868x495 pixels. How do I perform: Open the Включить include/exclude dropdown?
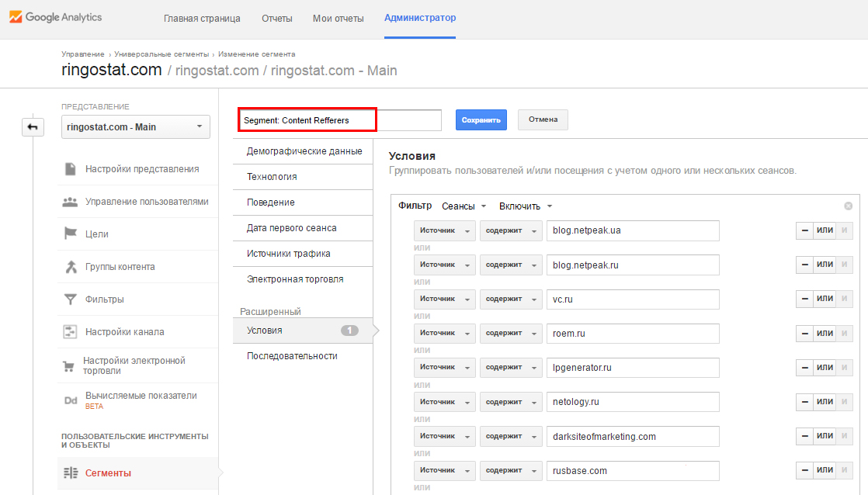point(526,206)
